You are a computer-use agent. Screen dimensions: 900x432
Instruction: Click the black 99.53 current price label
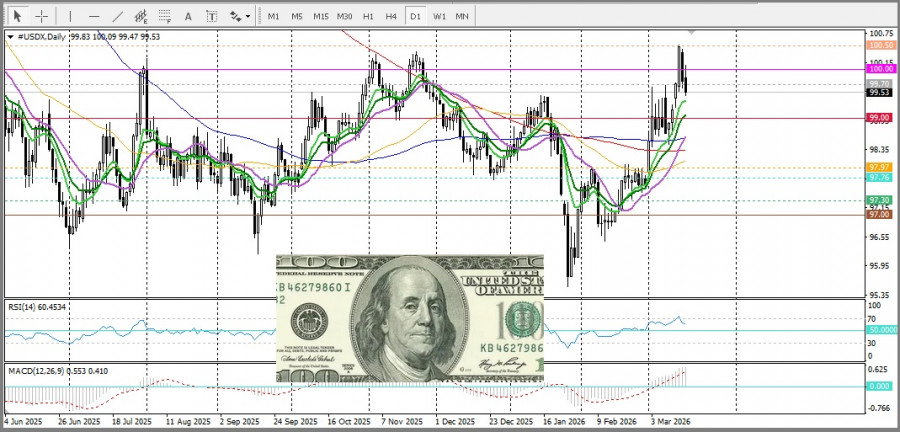pos(880,92)
